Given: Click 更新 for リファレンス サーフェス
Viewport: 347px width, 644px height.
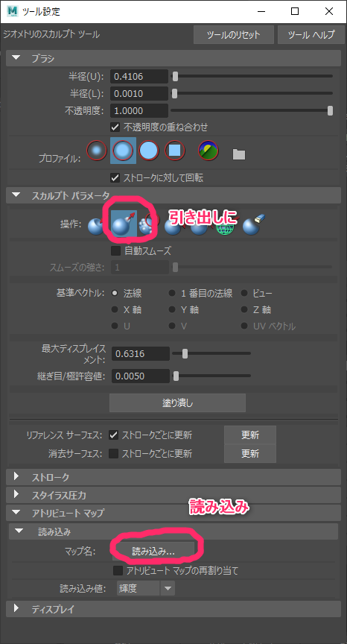Looking at the screenshot, I should tap(250, 435).
